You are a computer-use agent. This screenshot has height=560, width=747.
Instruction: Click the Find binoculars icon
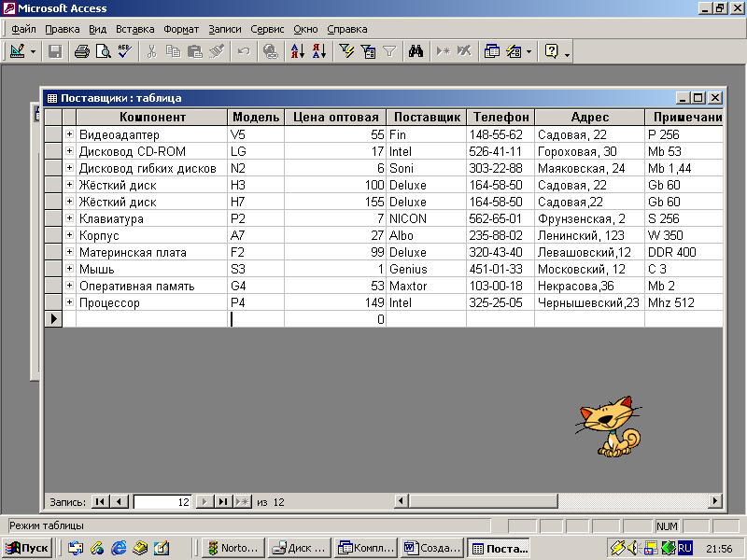pyautogui.click(x=416, y=51)
